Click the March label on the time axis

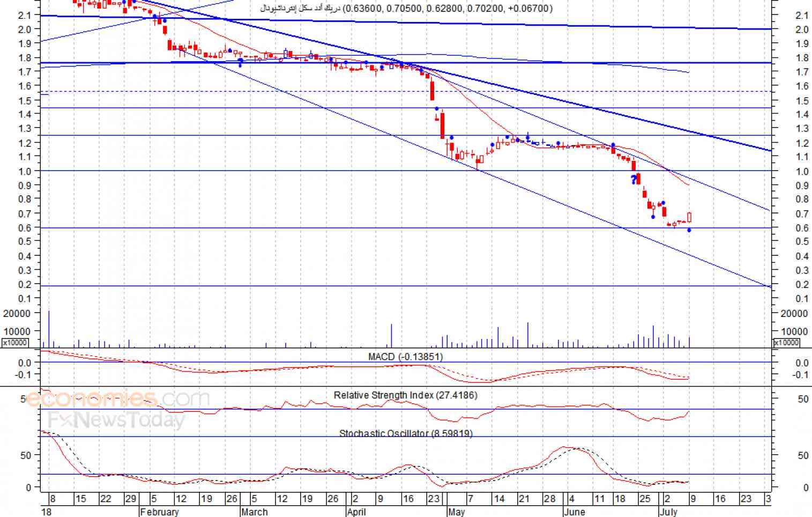click(x=254, y=512)
